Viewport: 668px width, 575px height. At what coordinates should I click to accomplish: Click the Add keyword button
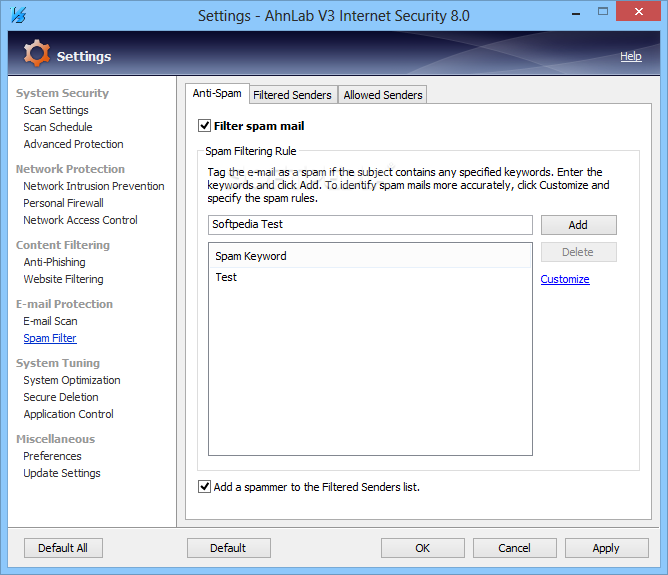click(579, 225)
